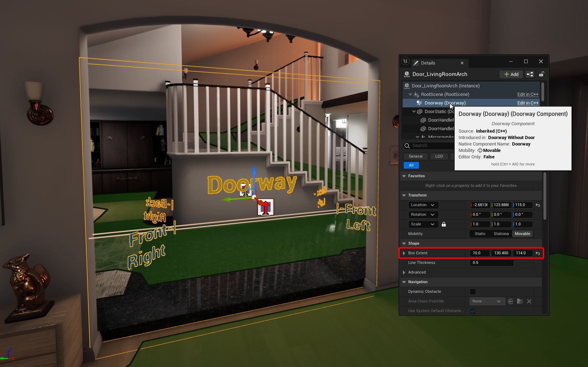588x367 pixels.
Task: Reset Box Extent value with arrow icon
Action: point(538,253)
